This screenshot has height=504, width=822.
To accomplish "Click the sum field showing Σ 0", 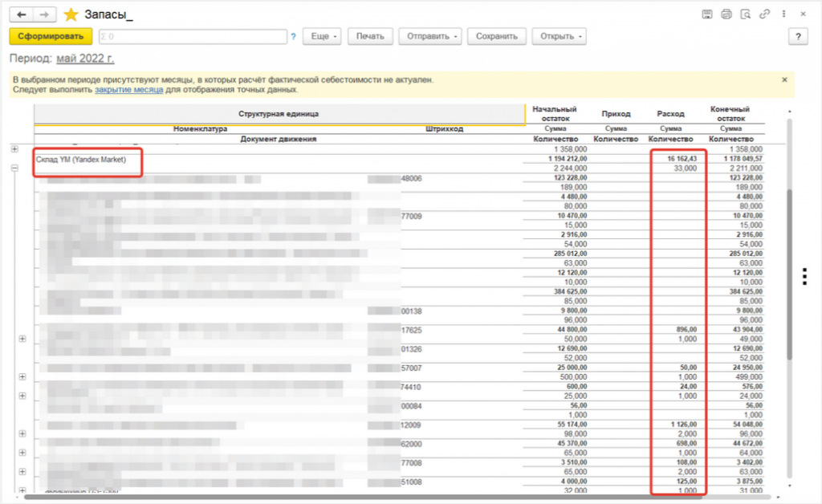I will (193, 37).
